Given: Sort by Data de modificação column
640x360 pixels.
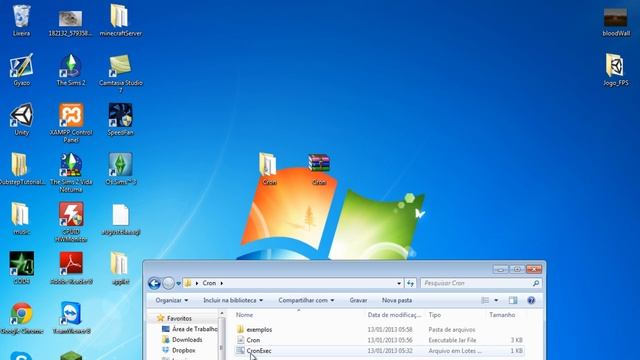Looking at the screenshot, I should coord(395,315).
